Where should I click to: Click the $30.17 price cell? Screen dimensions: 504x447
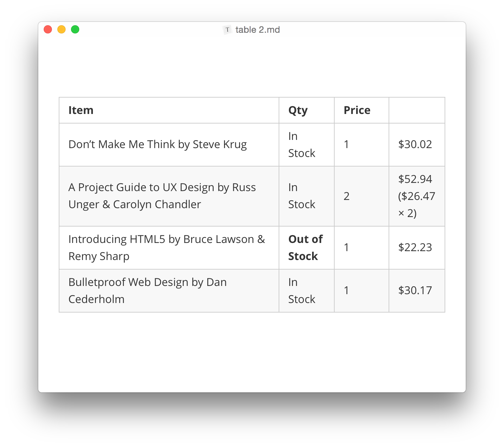click(415, 290)
